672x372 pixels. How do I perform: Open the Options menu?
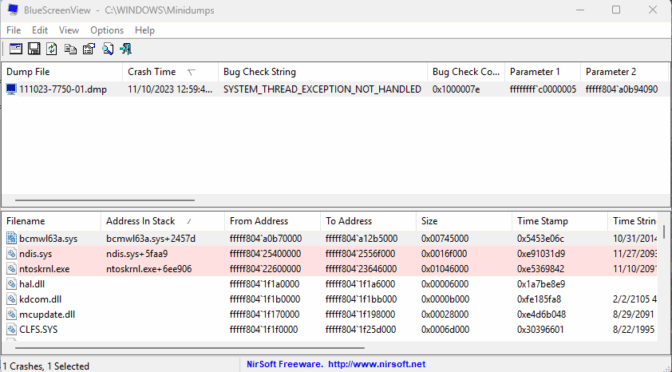point(107,30)
